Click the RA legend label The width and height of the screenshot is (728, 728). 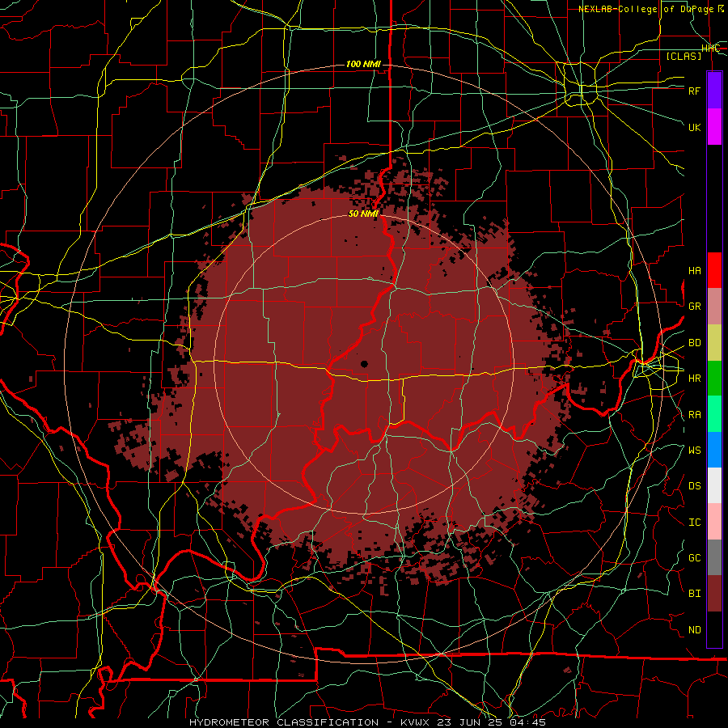695,415
